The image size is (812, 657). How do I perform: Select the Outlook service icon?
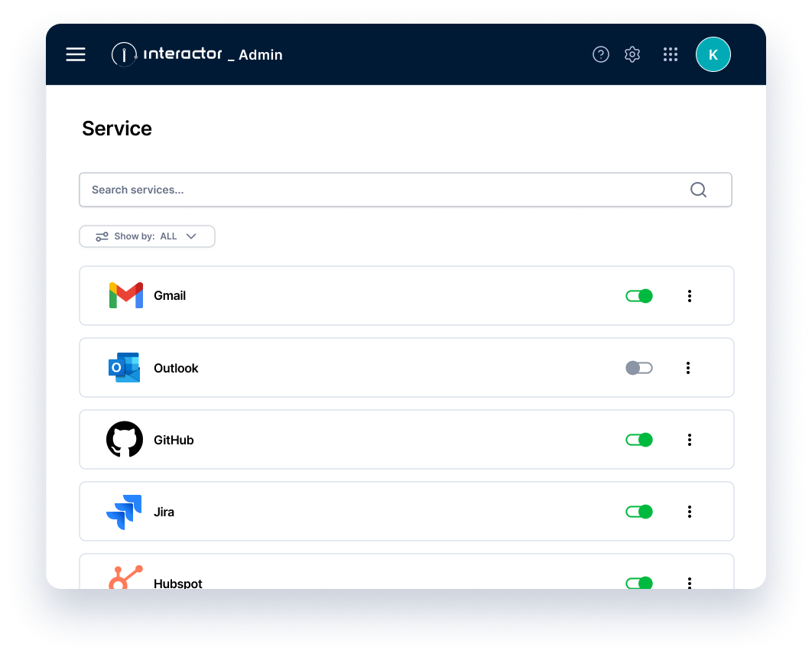pyautogui.click(x=125, y=367)
